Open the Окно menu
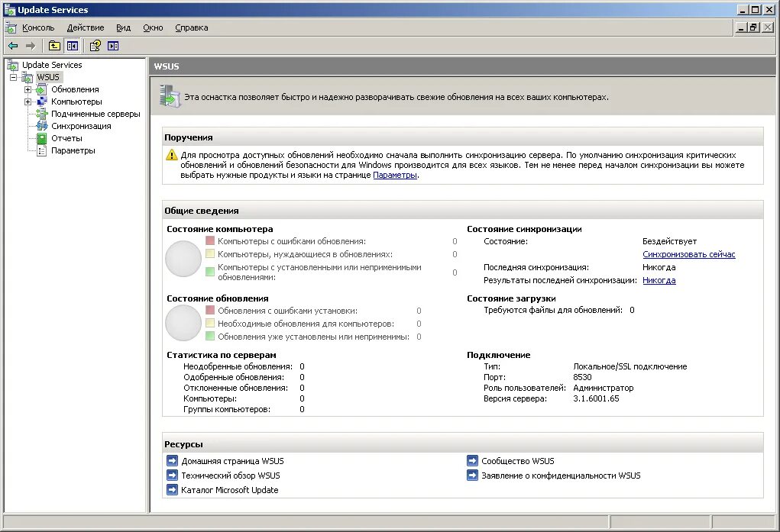The height and width of the screenshot is (532, 780). tap(153, 27)
